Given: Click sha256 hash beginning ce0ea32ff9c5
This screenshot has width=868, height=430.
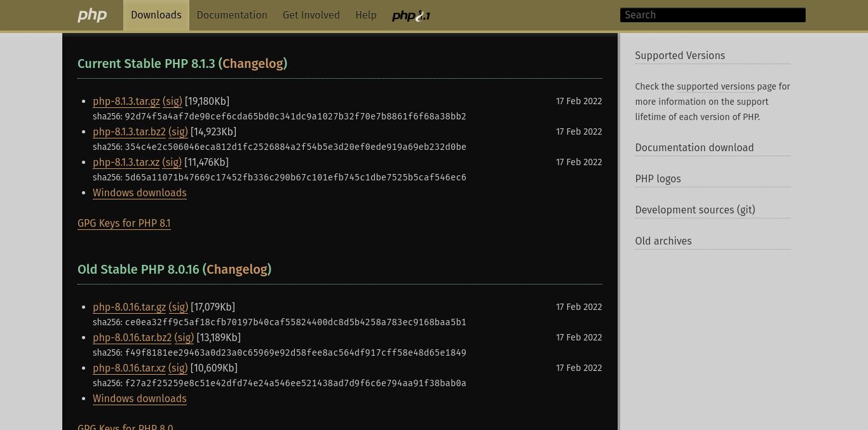Looking at the screenshot, I should pos(295,323).
